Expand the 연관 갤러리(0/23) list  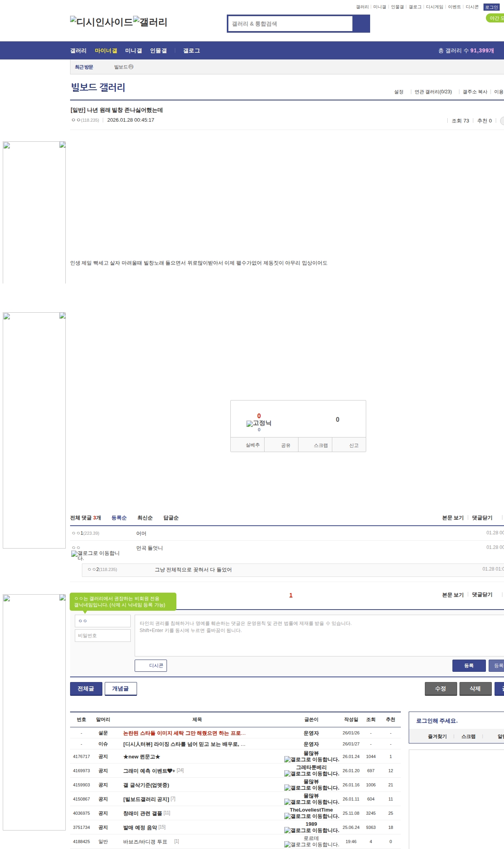click(433, 92)
